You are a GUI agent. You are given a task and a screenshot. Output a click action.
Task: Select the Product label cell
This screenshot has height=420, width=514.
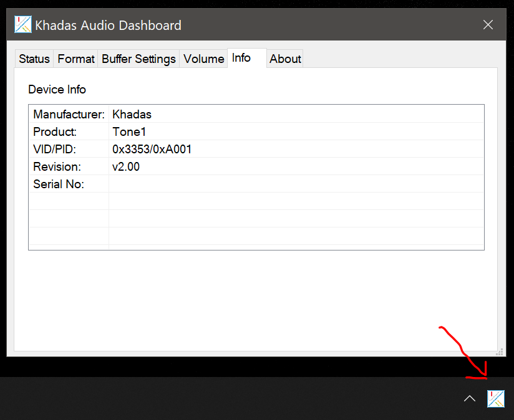(x=69, y=131)
